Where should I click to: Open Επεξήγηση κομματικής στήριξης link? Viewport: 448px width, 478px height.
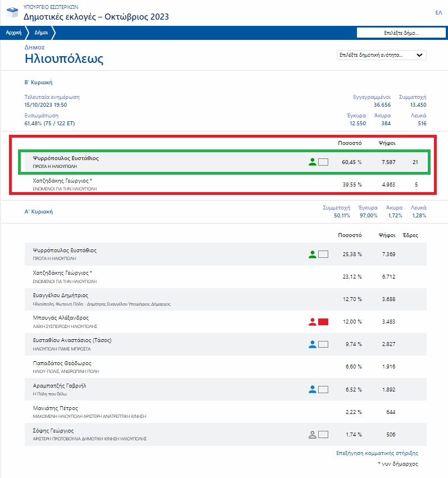tap(377, 453)
